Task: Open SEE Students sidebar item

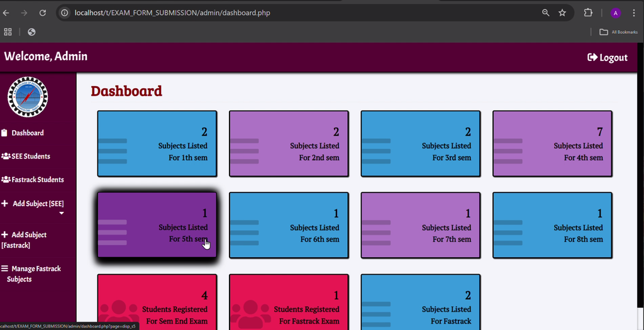Action: 25,157
